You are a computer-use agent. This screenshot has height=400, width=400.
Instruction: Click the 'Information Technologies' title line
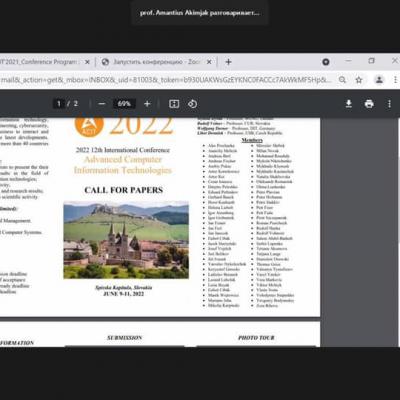coord(123,170)
